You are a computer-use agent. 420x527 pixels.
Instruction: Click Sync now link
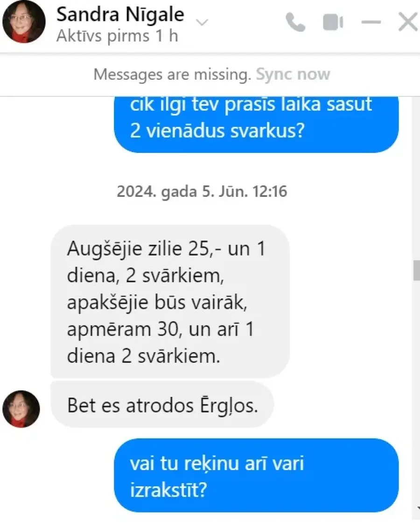click(x=293, y=74)
